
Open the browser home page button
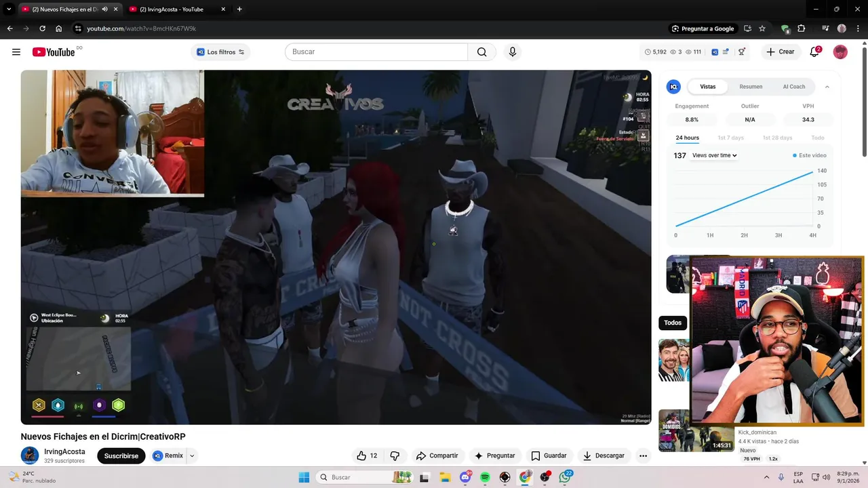(59, 28)
